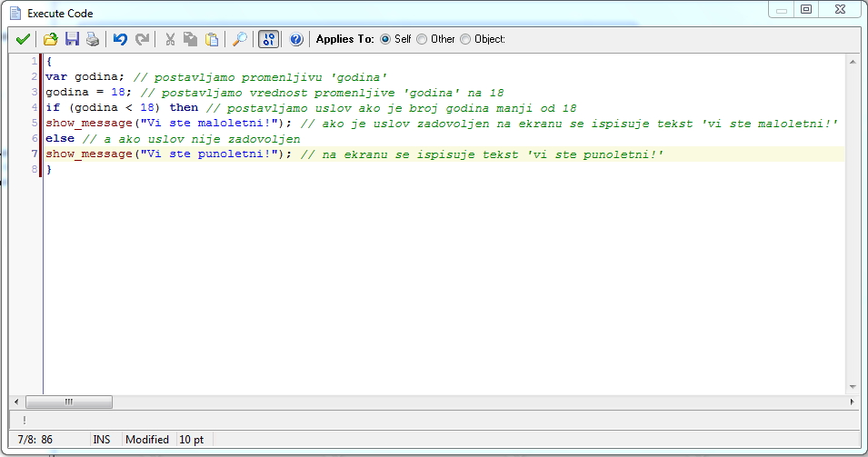
Task: Paste clipboard contents into code
Action: pos(212,39)
